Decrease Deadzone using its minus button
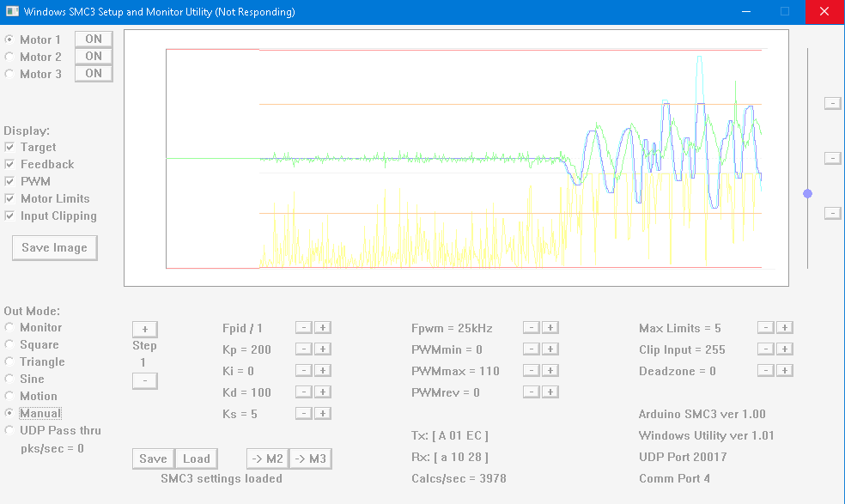The height and width of the screenshot is (504, 845). (765, 370)
